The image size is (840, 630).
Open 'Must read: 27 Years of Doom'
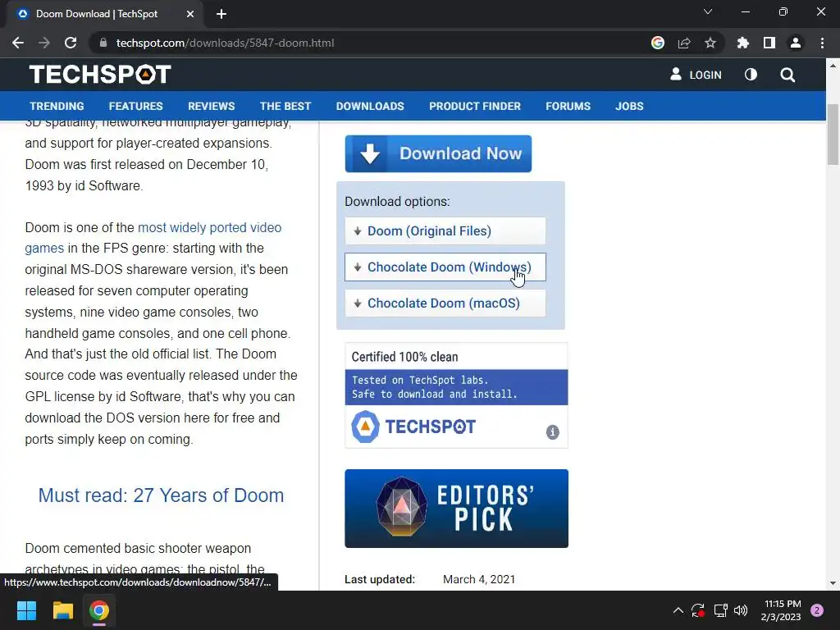click(161, 495)
